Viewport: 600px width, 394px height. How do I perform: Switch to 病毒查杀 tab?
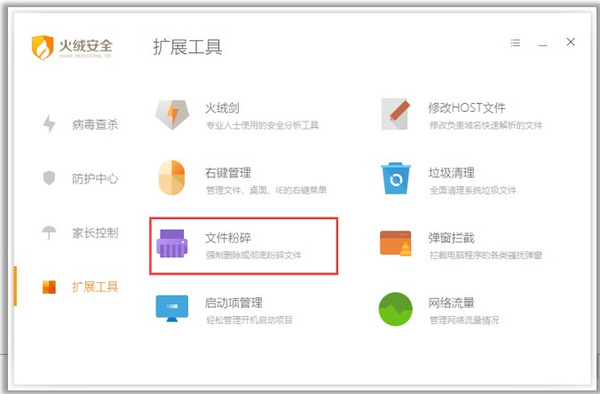coord(95,124)
